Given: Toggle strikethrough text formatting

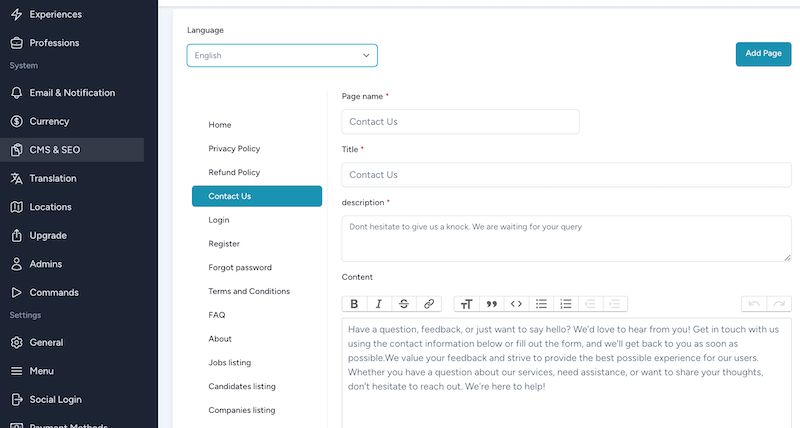Looking at the screenshot, I should (x=404, y=304).
